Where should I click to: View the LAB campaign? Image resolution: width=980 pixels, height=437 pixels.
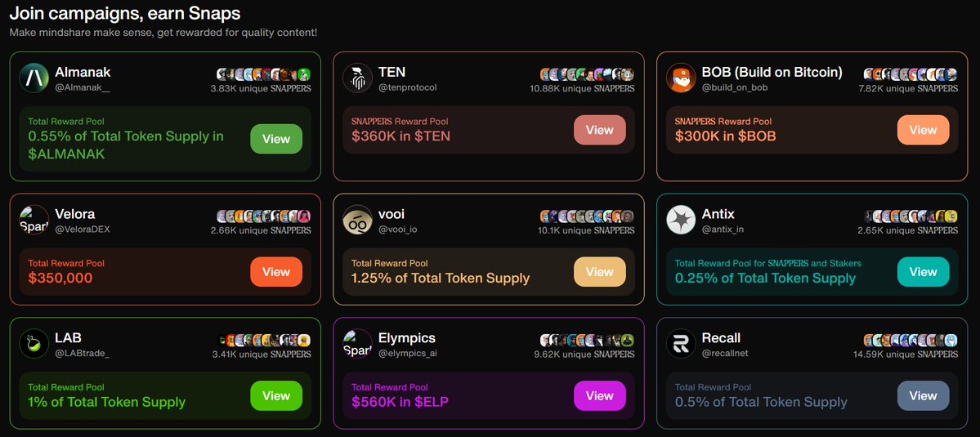[276, 396]
